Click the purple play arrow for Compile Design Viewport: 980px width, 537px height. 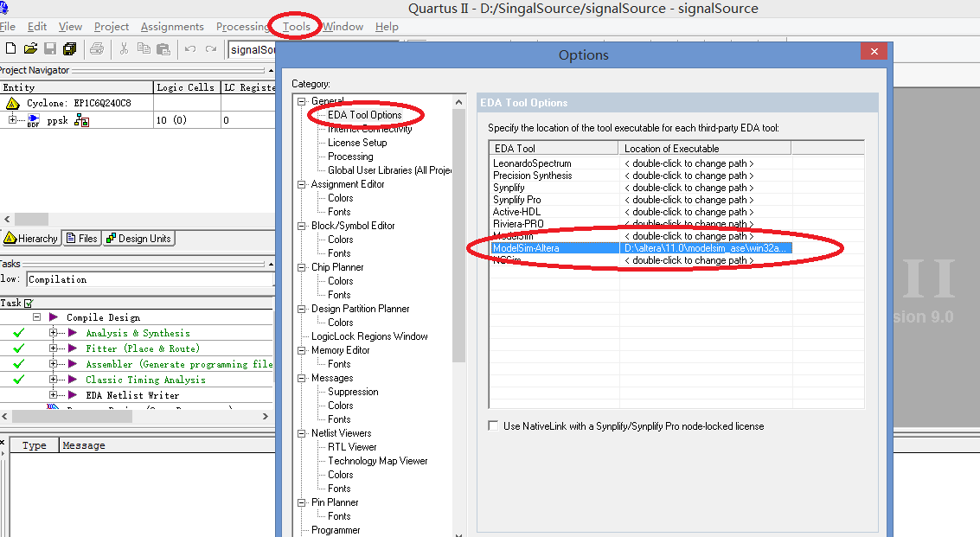54,317
